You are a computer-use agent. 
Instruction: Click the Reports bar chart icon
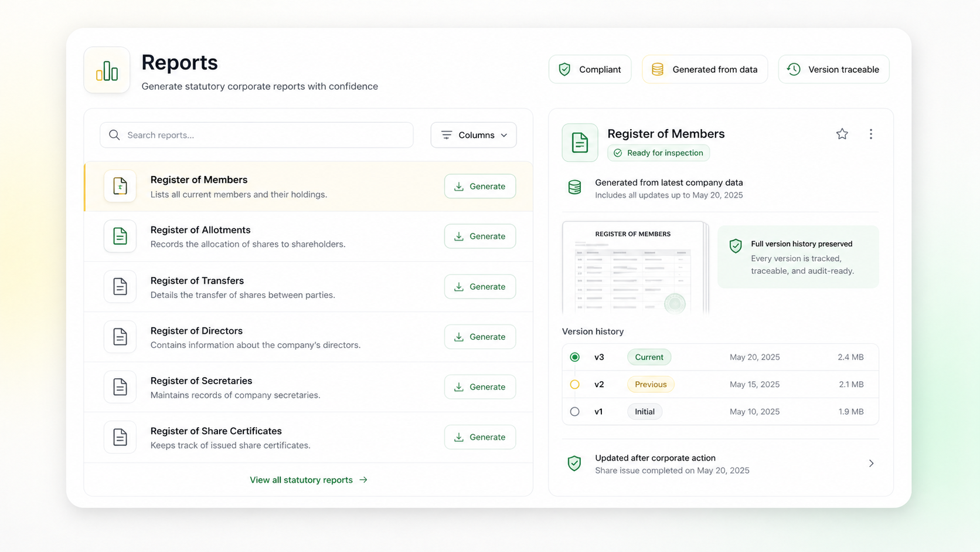tap(107, 69)
